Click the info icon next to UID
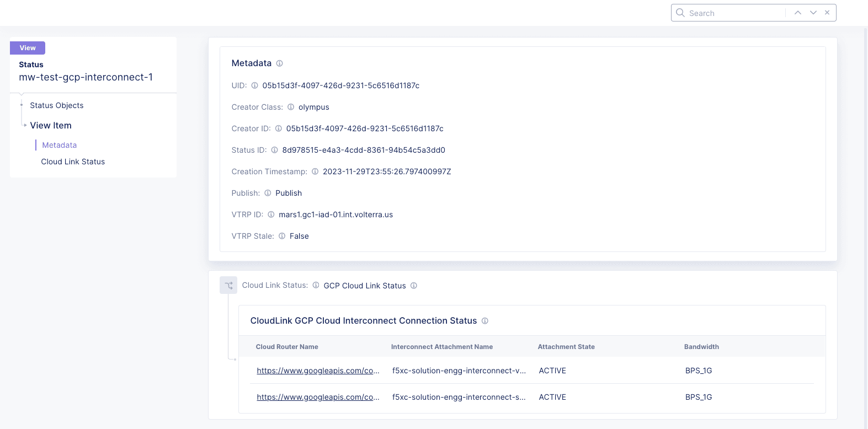The image size is (868, 429). coord(254,85)
